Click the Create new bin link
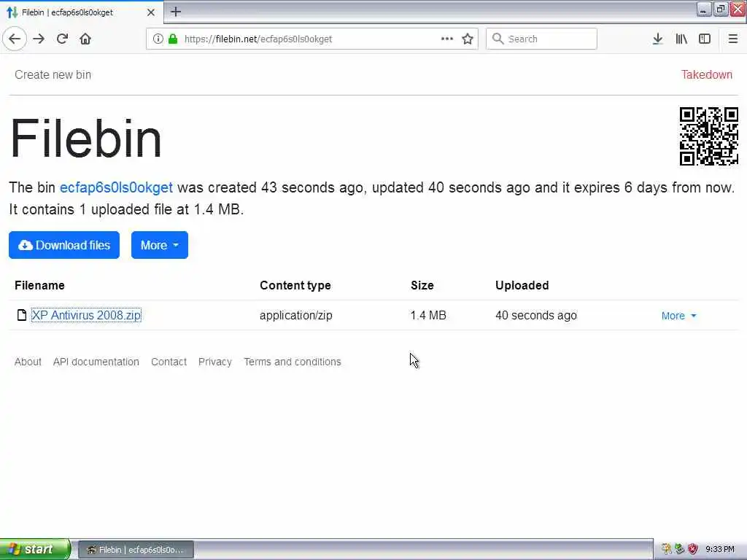This screenshot has height=560, width=747. pos(53,75)
